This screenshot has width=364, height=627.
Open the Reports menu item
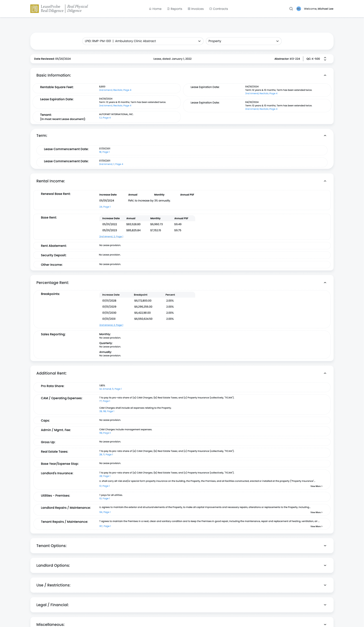(x=175, y=9)
